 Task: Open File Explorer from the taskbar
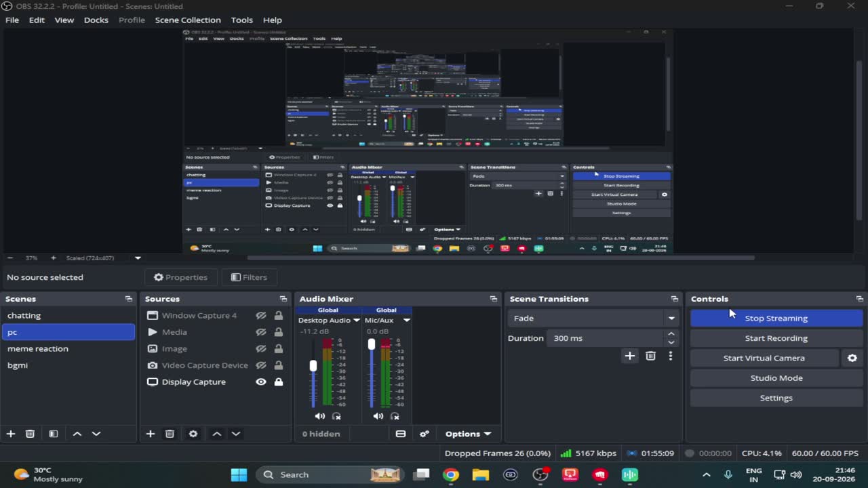481,474
